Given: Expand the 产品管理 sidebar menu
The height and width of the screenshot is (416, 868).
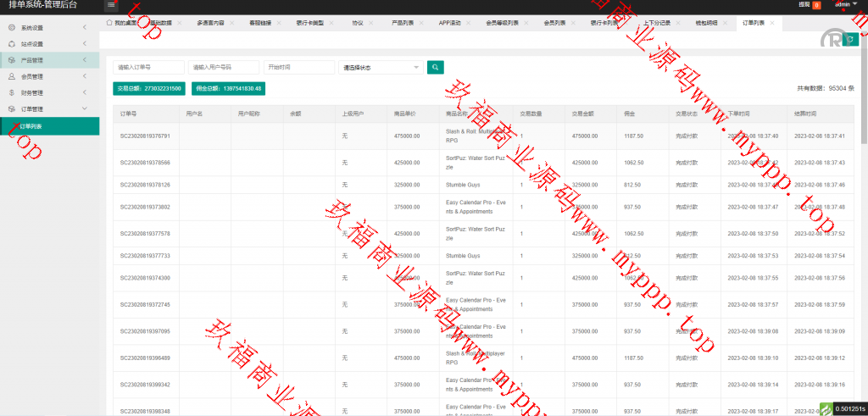Looking at the screenshot, I should point(49,60).
